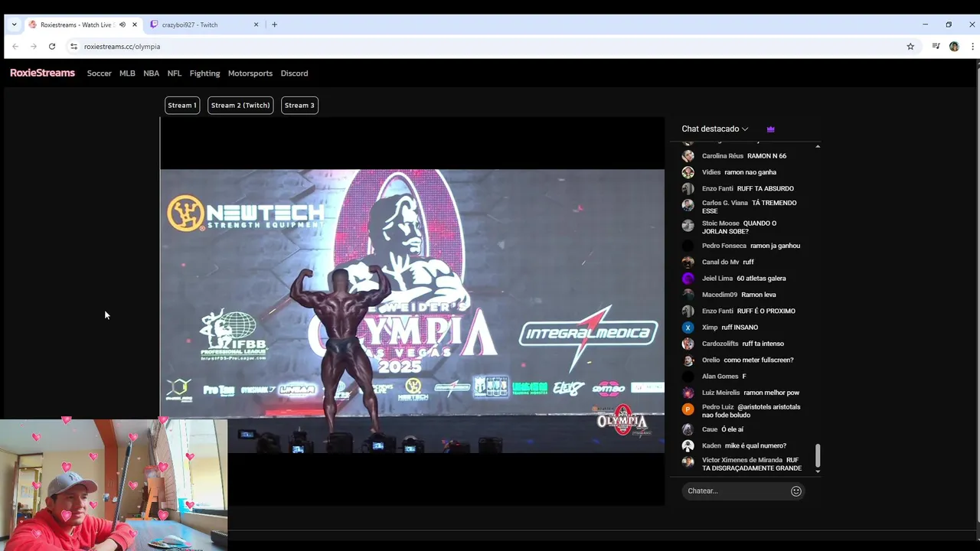Click Canal do Mv chat avatar
Screen dimensions: 980x551
coord(688,262)
